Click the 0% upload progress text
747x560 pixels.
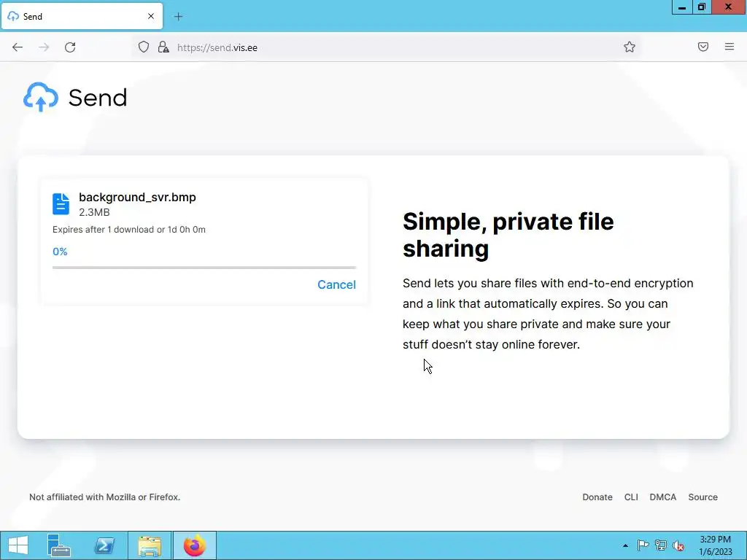(x=60, y=252)
